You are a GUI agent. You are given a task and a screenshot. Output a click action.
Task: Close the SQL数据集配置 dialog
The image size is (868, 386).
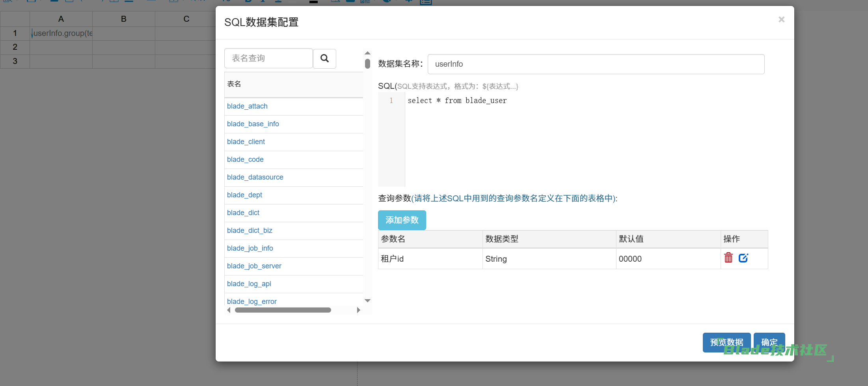pos(781,19)
